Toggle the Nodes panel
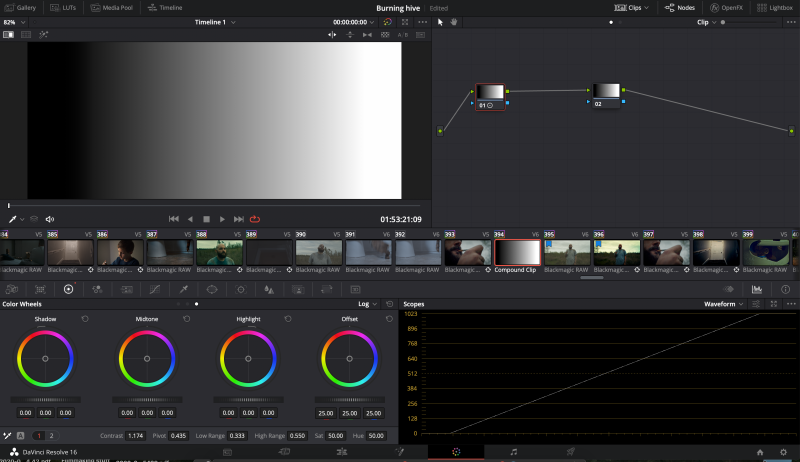 coord(680,7)
